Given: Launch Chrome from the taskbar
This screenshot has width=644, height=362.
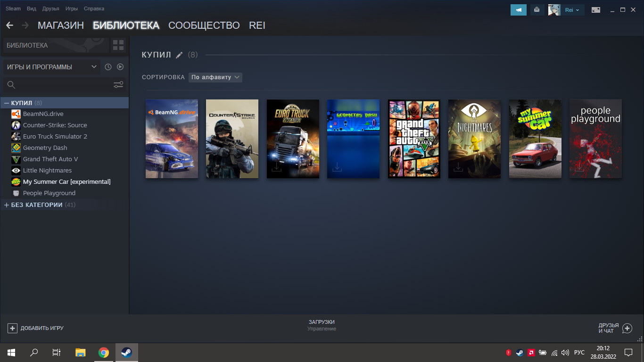Looking at the screenshot, I should click(x=104, y=352).
